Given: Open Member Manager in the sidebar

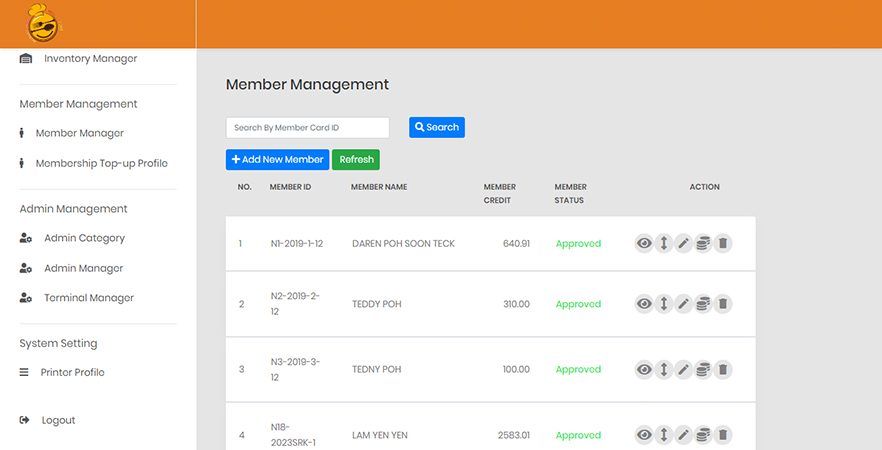Looking at the screenshot, I should [x=79, y=133].
